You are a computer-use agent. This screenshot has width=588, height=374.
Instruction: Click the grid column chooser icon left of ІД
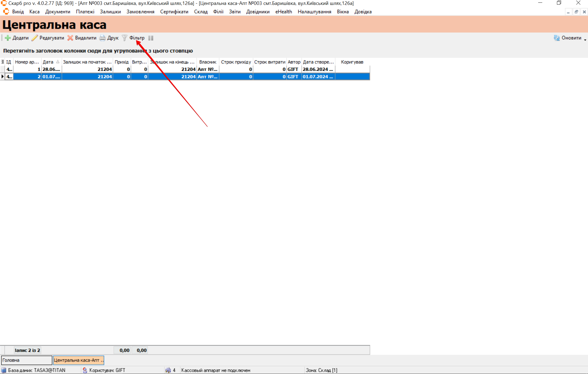(2, 62)
